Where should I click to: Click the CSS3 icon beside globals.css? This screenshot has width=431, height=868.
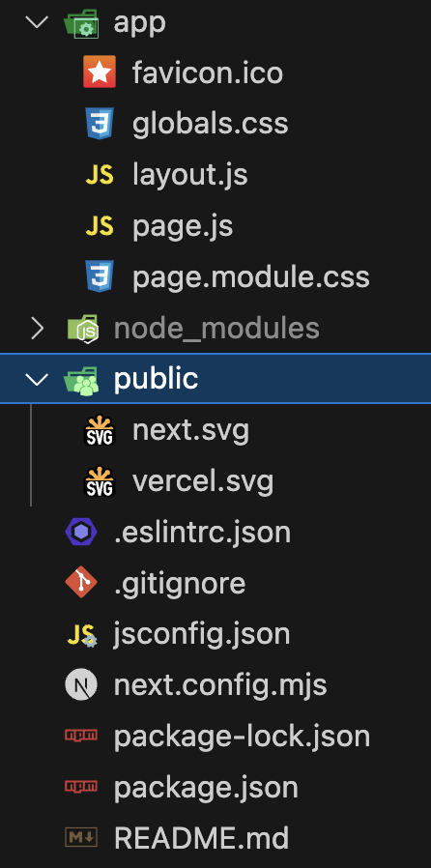point(100,123)
